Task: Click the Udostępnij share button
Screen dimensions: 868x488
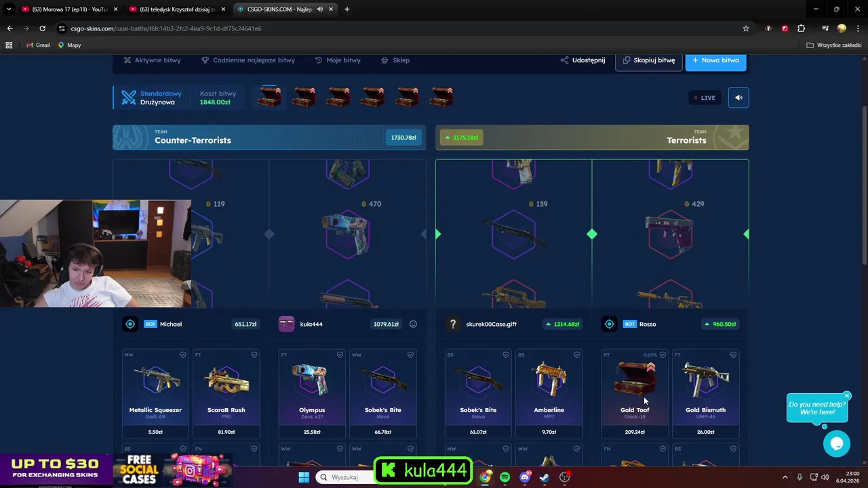Action: coord(583,60)
